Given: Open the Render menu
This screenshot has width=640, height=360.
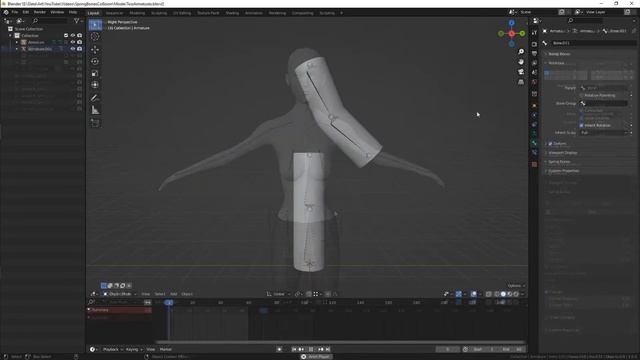Looking at the screenshot, I should [x=40, y=12].
